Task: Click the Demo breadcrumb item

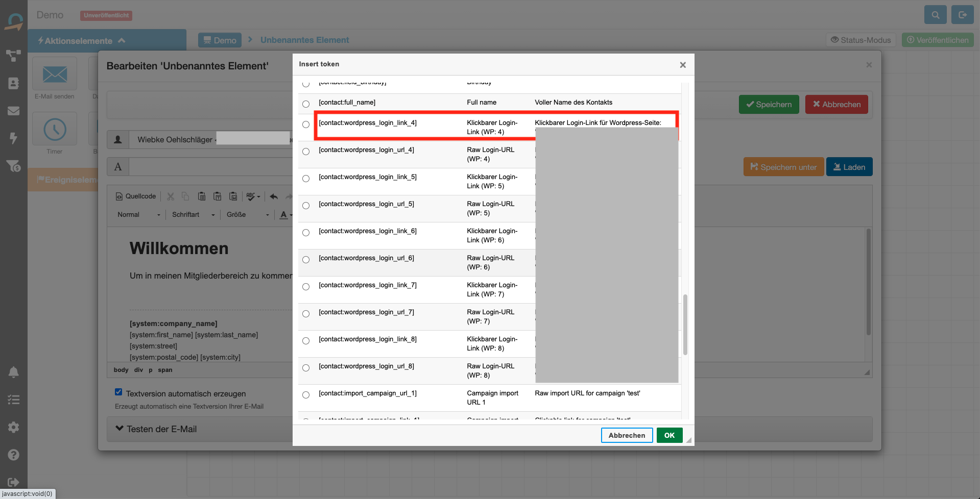Action: tap(220, 40)
